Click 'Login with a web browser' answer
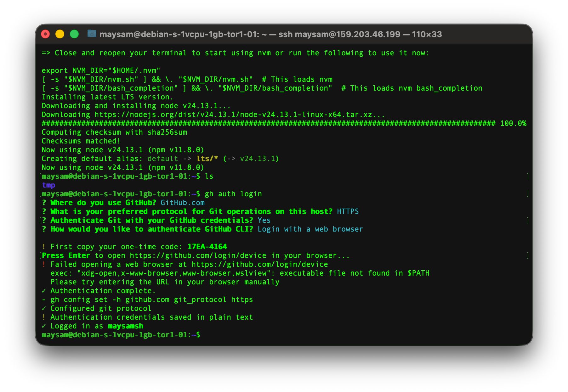The width and height of the screenshot is (568, 392). coord(310,229)
